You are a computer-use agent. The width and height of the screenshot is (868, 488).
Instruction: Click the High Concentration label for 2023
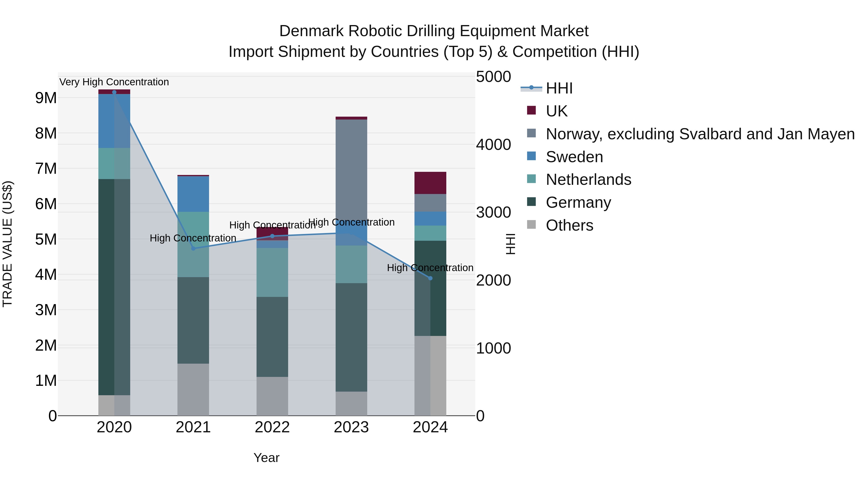352,222
